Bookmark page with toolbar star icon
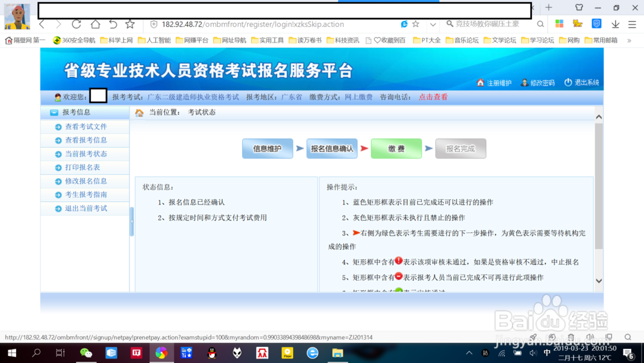This screenshot has width=644, height=363. point(130,25)
